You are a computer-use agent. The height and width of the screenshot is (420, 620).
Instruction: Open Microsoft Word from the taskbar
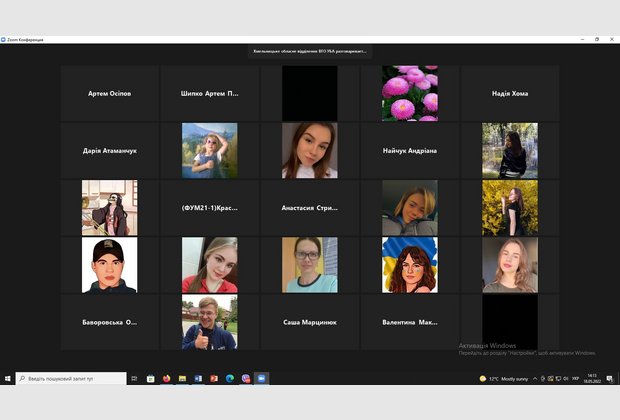198,379
